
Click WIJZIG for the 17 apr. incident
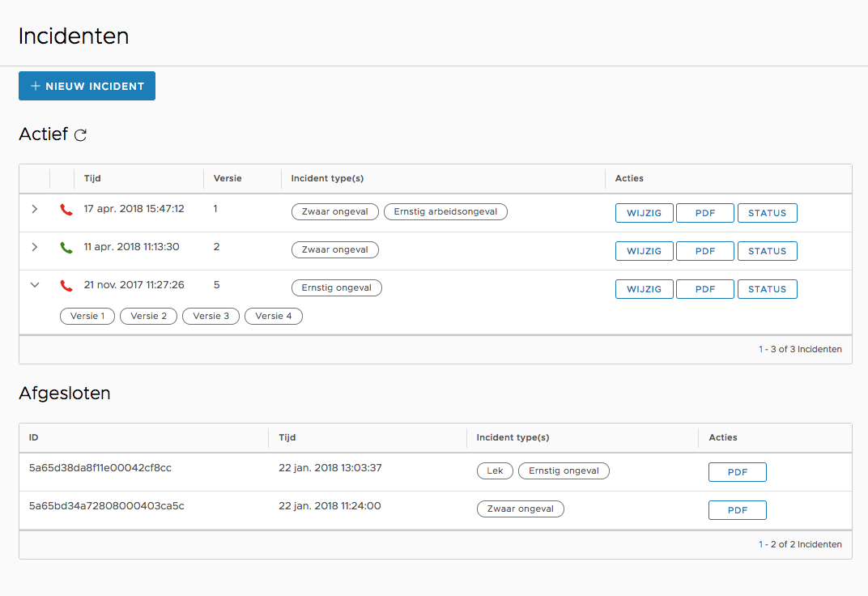click(644, 213)
